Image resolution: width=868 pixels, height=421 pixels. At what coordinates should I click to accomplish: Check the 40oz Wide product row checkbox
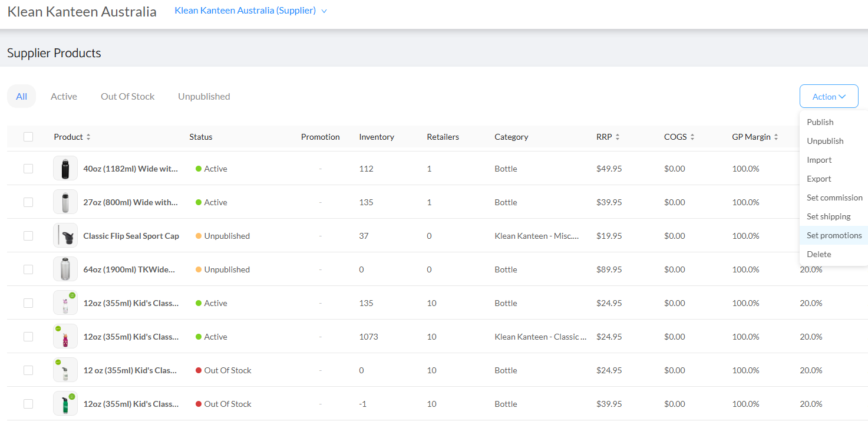point(28,169)
